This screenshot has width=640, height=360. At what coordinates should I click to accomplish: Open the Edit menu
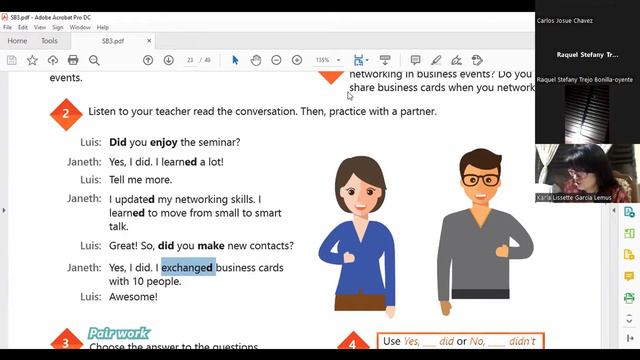pyautogui.click(x=23, y=27)
